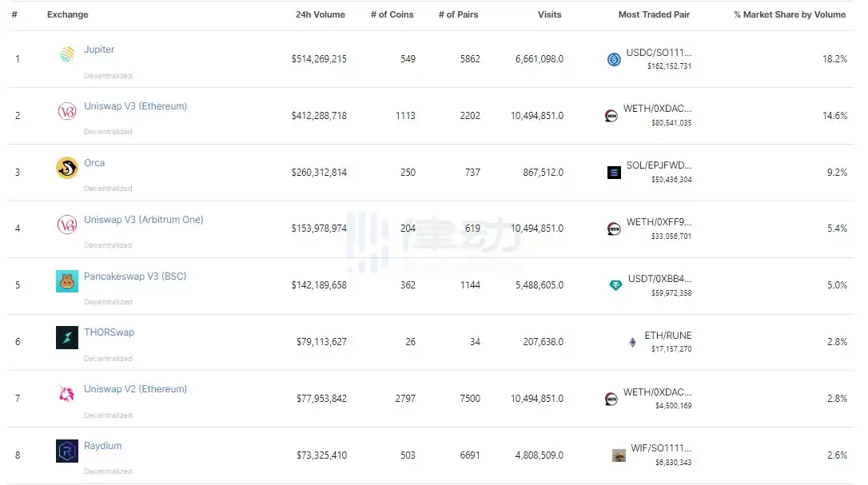Sort by % Market Share by Volume header
Screen dimensions: 868x485
pos(790,14)
